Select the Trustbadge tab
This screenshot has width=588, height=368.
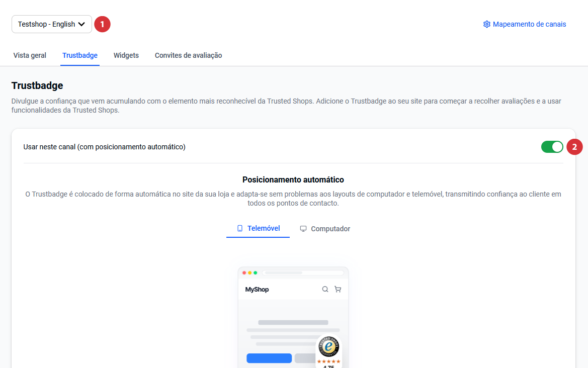[80, 55]
